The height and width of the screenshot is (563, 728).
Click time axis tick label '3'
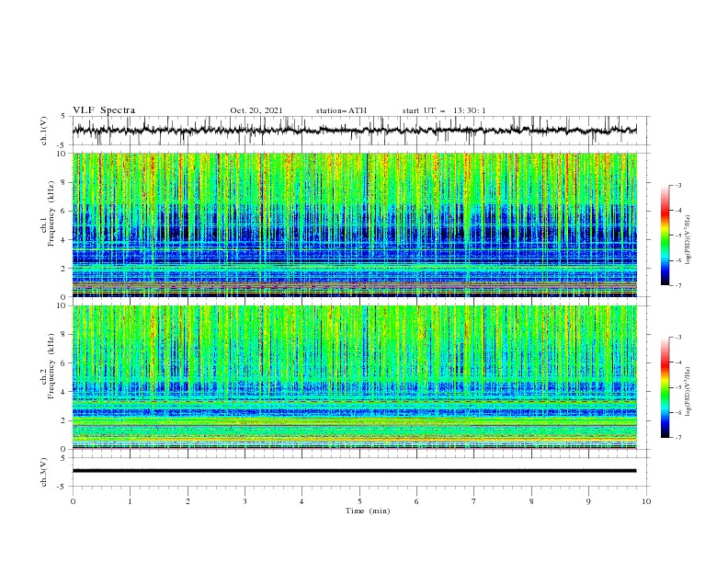(x=245, y=501)
